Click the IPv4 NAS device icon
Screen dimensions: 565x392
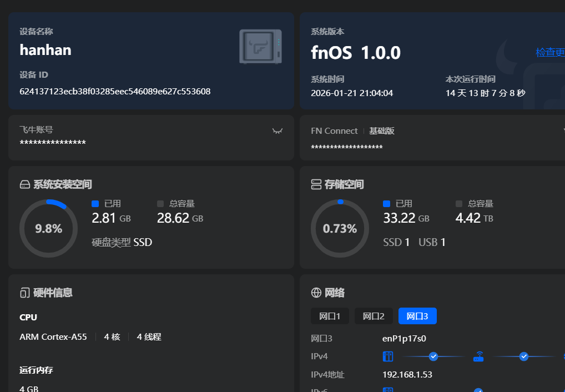point(387,356)
